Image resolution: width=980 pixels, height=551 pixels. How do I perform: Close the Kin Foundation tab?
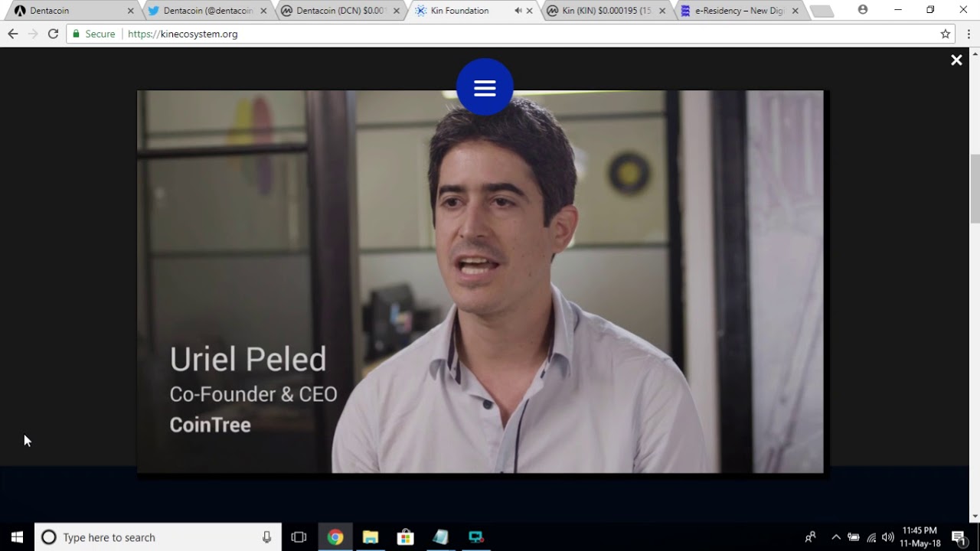[529, 11]
